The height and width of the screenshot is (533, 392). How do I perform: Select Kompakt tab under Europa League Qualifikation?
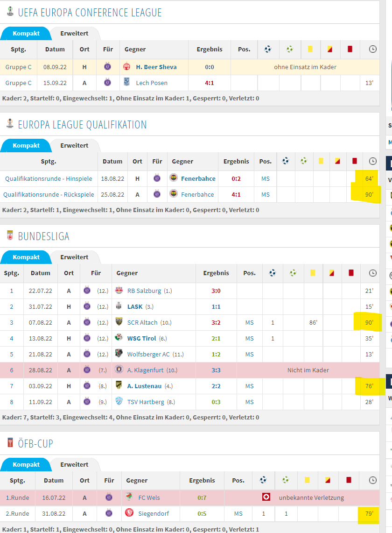(26, 145)
